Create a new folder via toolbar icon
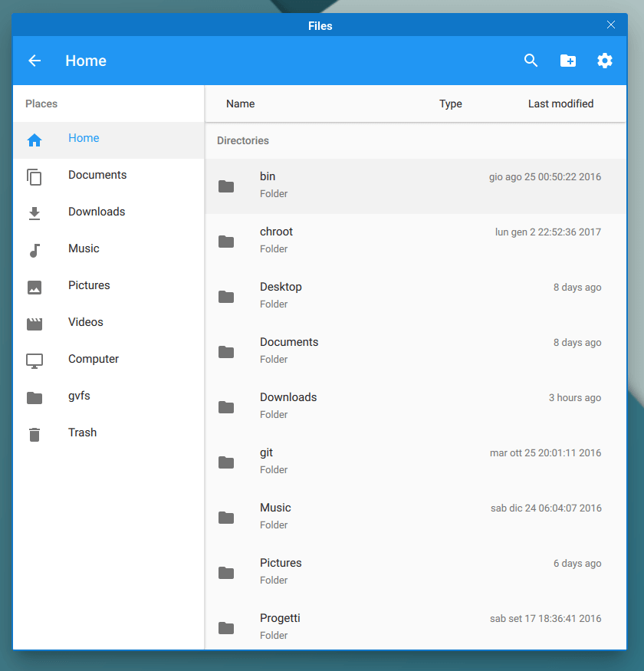 pyautogui.click(x=568, y=61)
